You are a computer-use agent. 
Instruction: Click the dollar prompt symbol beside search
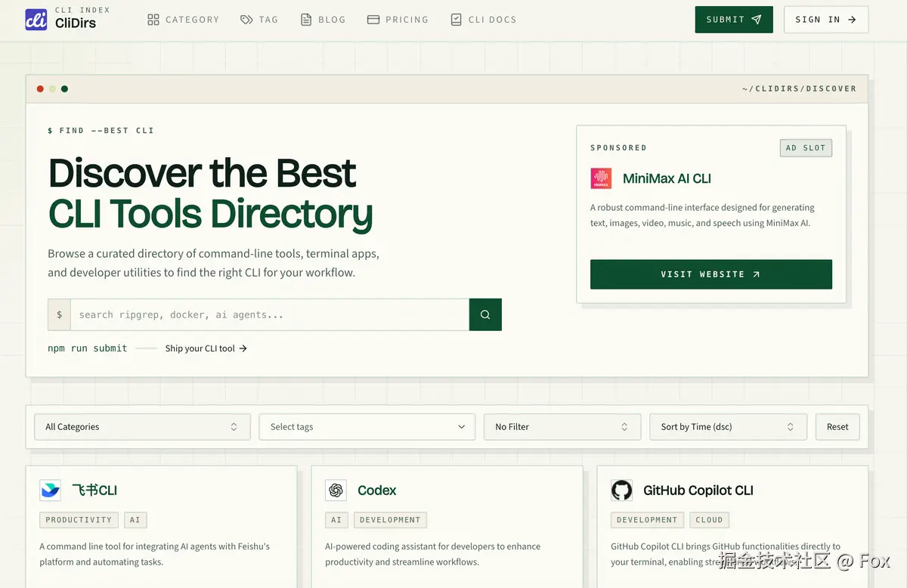click(59, 314)
